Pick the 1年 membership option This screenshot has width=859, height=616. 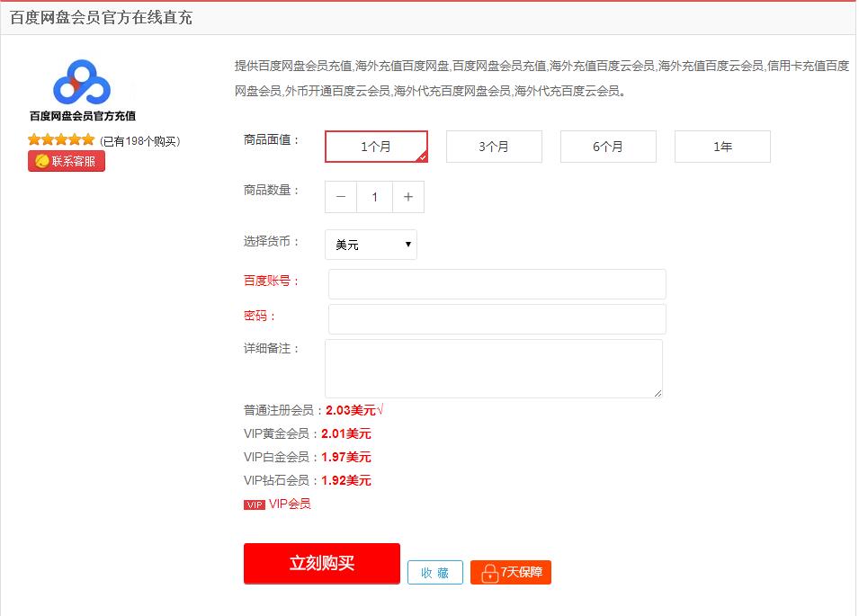pyautogui.click(x=722, y=147)
